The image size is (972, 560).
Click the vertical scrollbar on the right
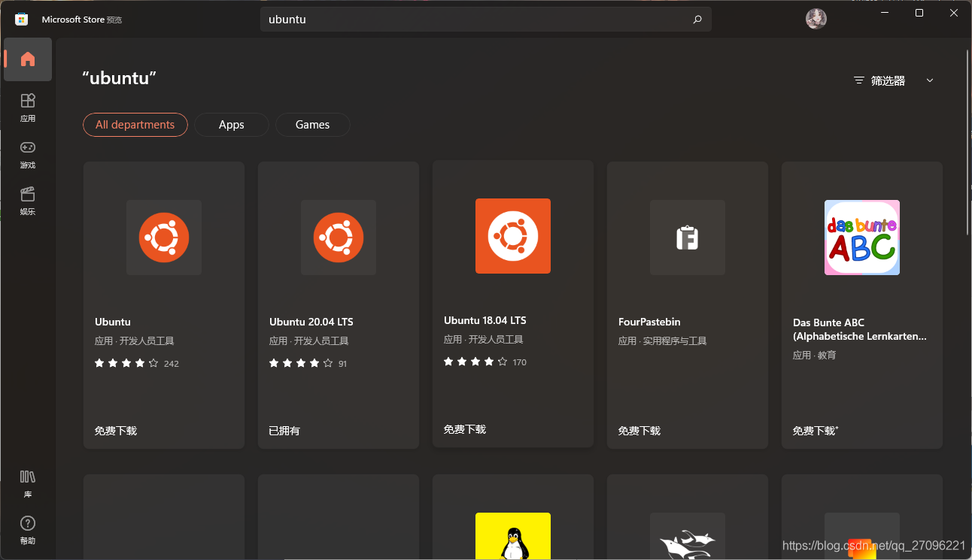coord(967,143)
